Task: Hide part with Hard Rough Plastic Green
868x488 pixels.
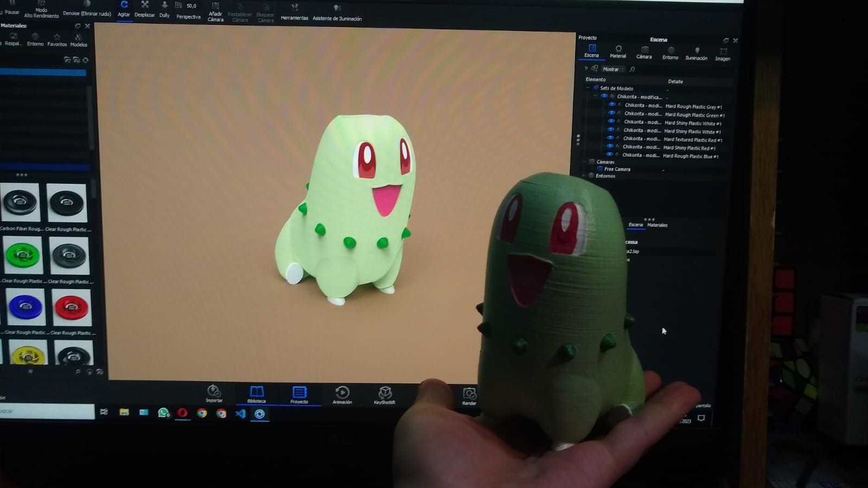Action: (x=611, y=113)
